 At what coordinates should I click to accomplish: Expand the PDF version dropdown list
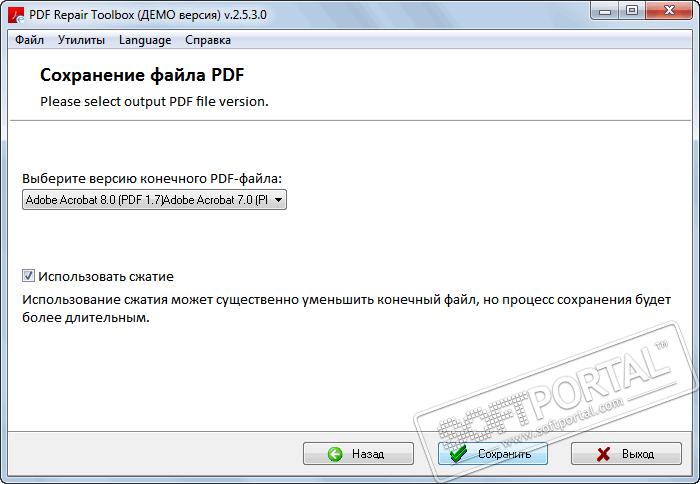(x=154, y=200)
